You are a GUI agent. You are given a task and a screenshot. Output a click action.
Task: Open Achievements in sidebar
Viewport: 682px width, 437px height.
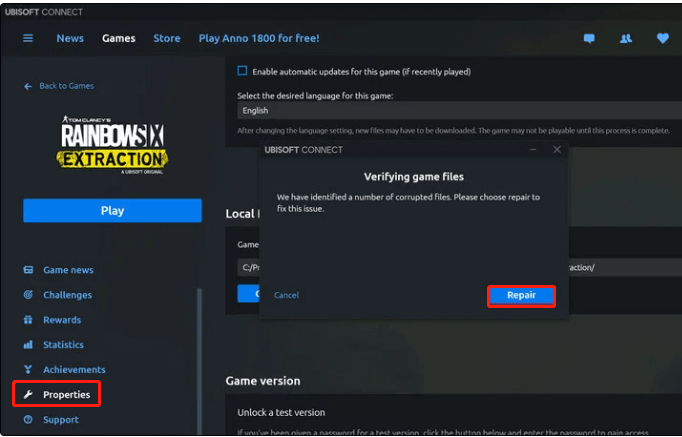click(74, 370)
